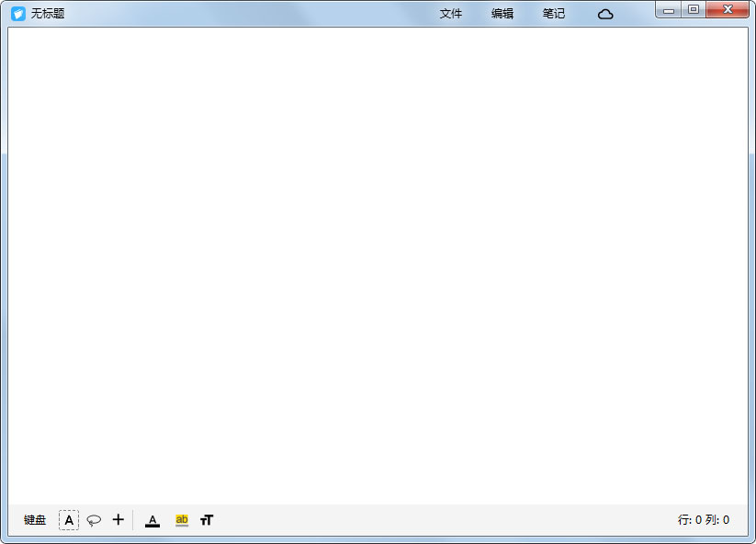Click the empty bottom toolbar area
The image size is (756, 544).
point(441,520)
